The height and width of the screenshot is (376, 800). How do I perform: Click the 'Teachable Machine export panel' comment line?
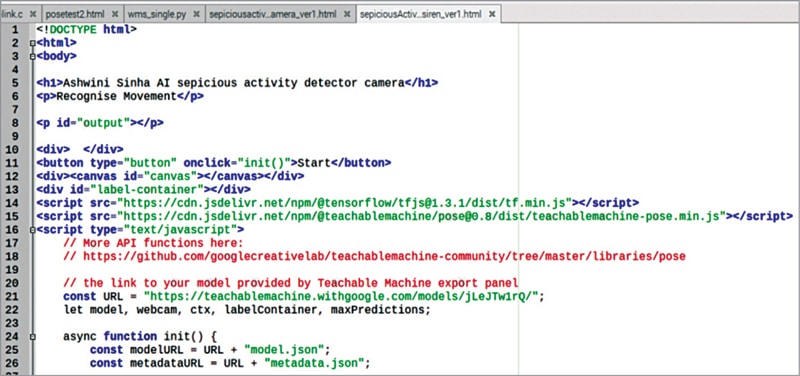click(x=291, y=283)
